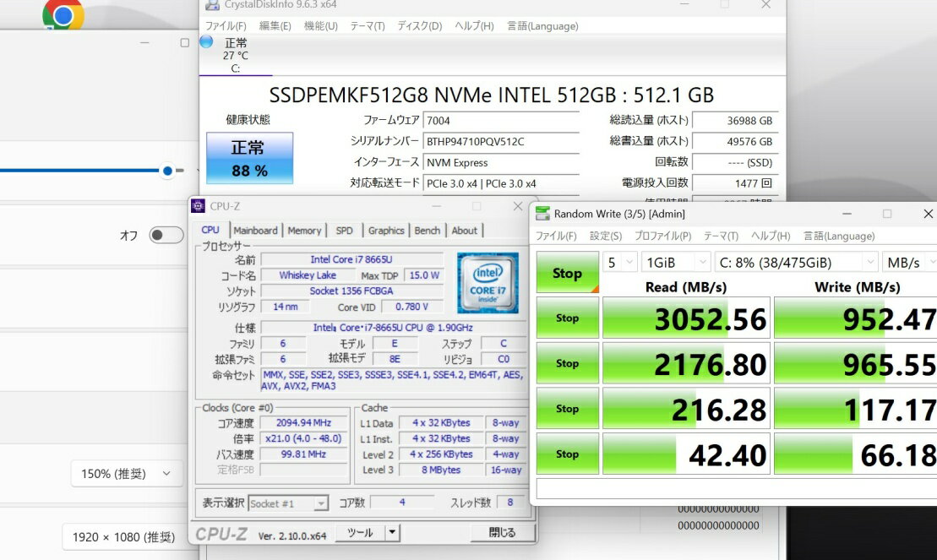Expand the 1GiB test size dropdown
The width and height of the screenshot is (937, 560).
[675, 263]
